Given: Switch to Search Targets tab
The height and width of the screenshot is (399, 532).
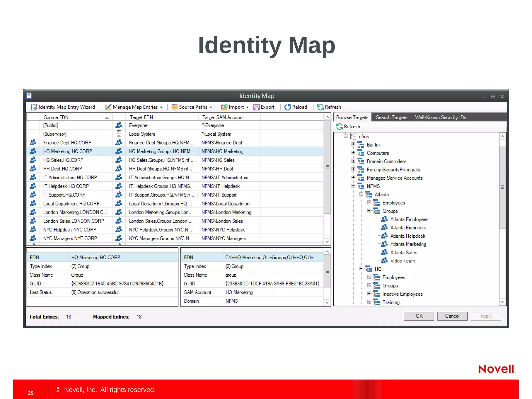Looking at the screenshot, I should pos(391,117).
